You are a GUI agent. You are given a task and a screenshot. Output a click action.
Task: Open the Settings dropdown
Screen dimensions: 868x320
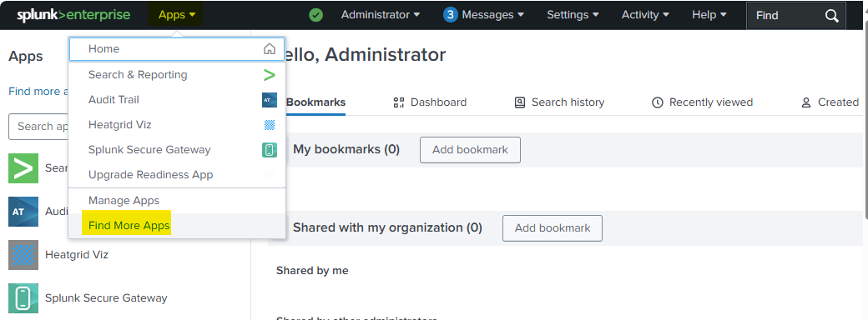[x=573, y=15]
